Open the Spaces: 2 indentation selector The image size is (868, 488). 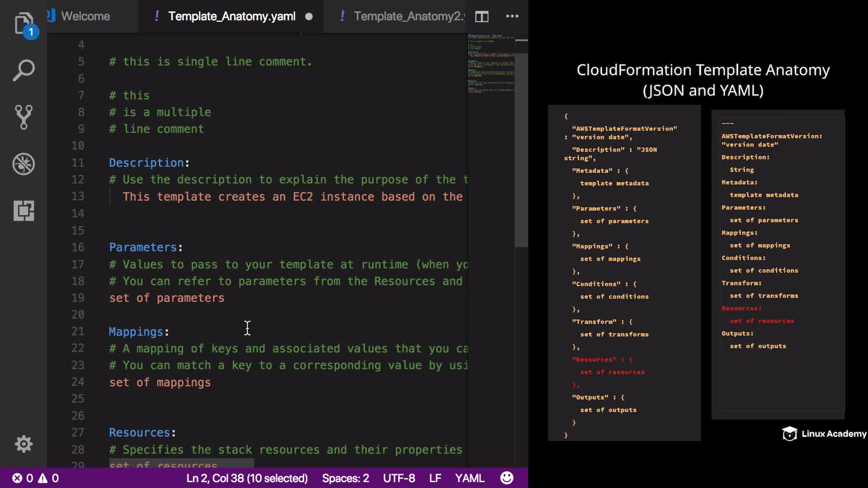tap(345, 478)
